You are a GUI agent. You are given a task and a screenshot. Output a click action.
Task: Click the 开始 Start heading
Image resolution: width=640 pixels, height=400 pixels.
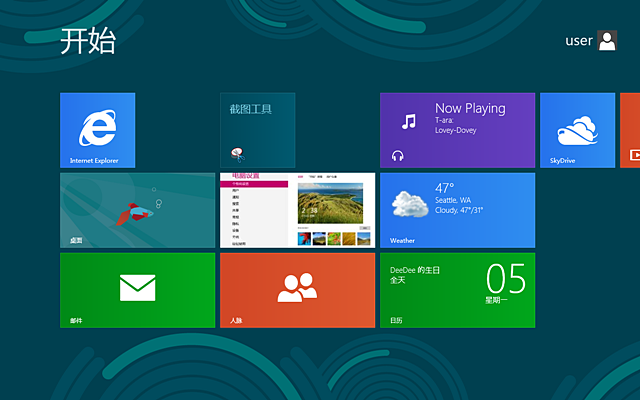[88, 41]
